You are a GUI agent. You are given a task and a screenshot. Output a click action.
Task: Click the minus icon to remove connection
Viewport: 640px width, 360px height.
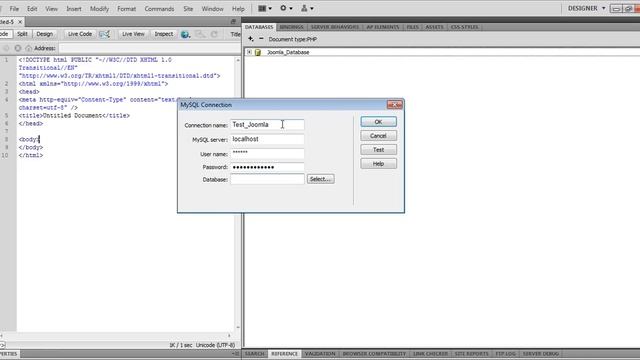click(x=261, y=39)
